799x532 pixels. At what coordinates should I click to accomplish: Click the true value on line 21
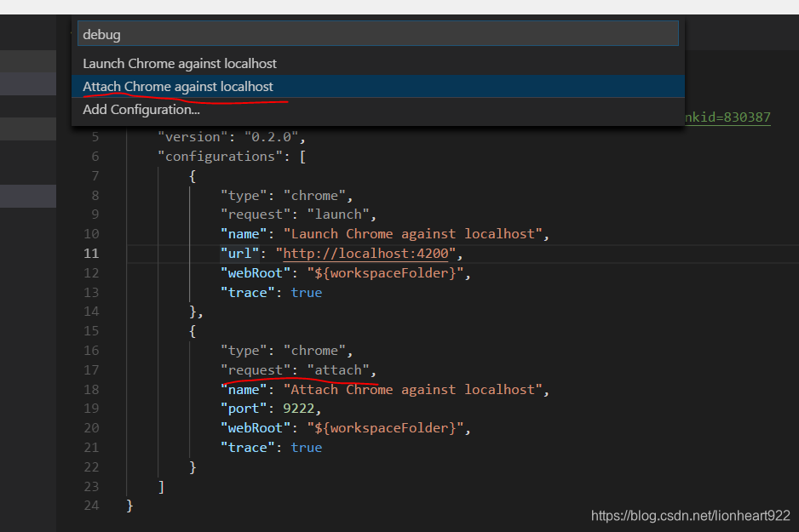(x=307, y=448)
